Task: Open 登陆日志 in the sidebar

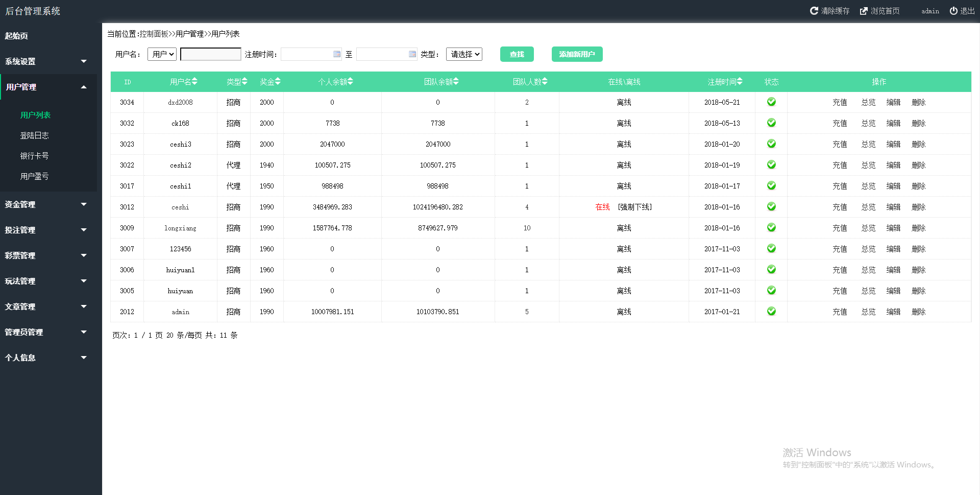Action: click(34, 135)
